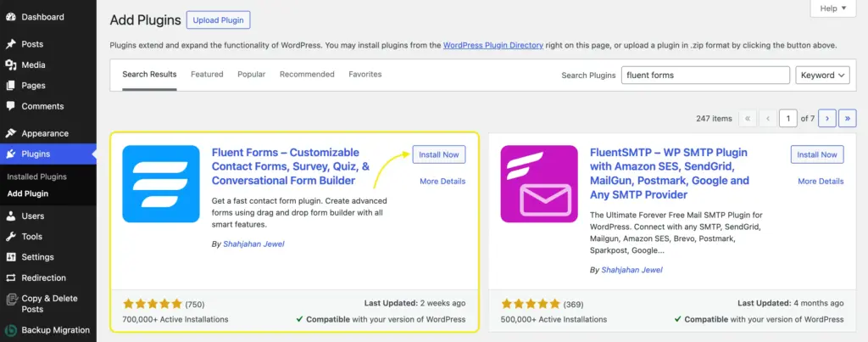Open the Fluent Forms plugin title link
The image size is (868, 342).
pos(291,167)
